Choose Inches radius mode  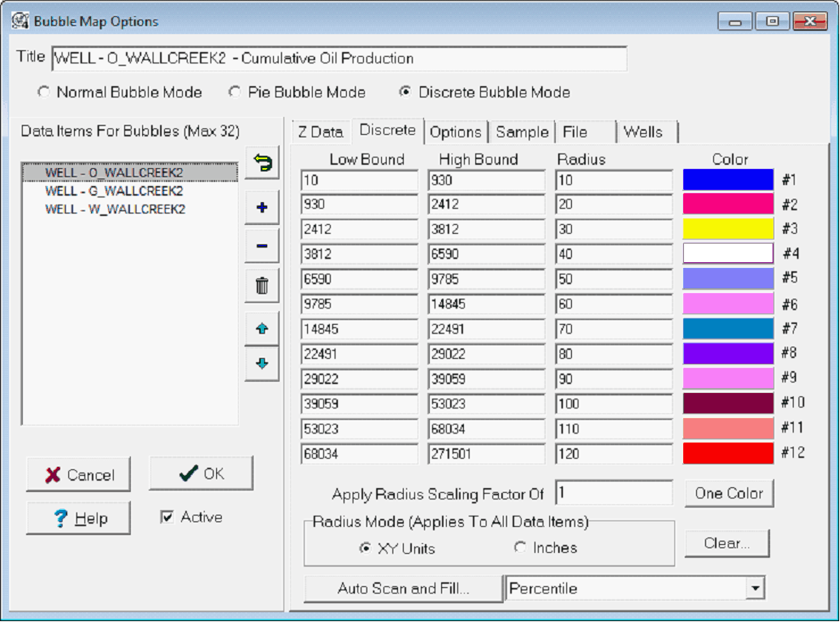[520, 547]
